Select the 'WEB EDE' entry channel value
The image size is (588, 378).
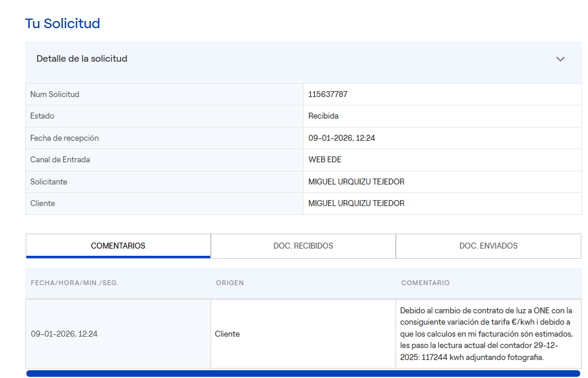325,160
